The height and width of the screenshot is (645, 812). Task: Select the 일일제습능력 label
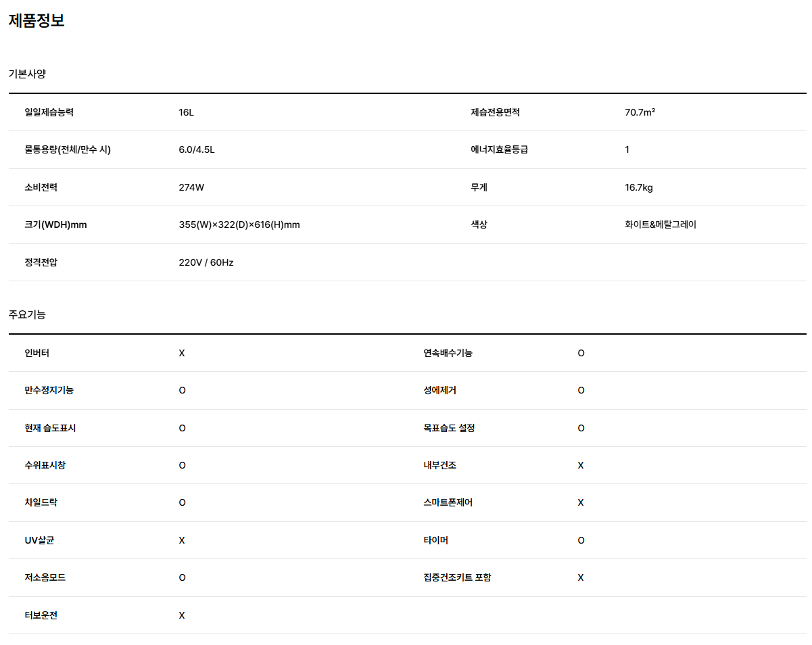coord(49,112)
